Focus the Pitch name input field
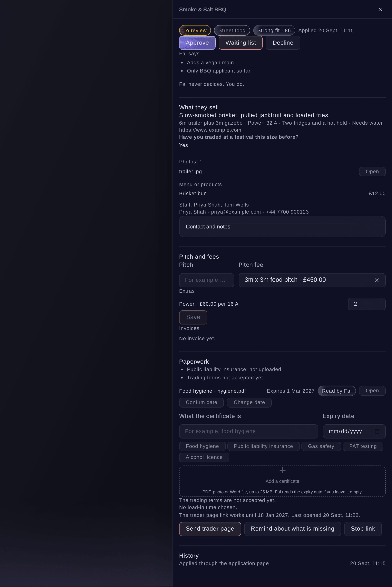This screenshot has height=587, width=392. pyautogui.click(x=206, y=280)
